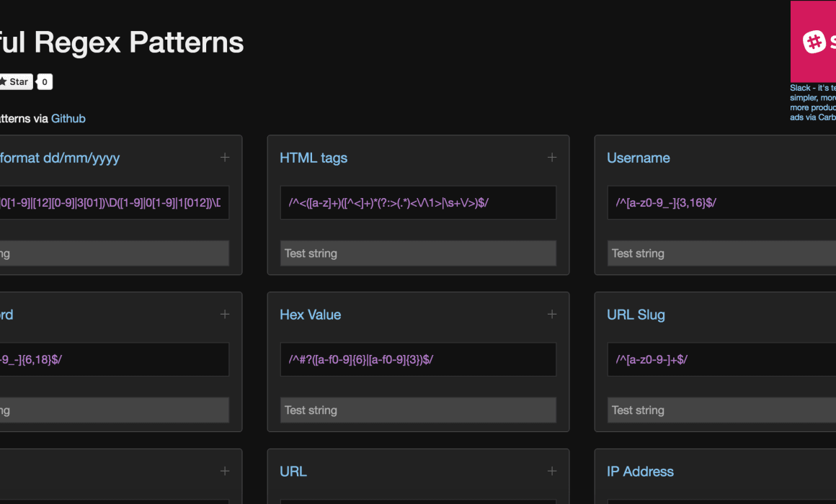Focus the Hex Value Test string input

418,410
